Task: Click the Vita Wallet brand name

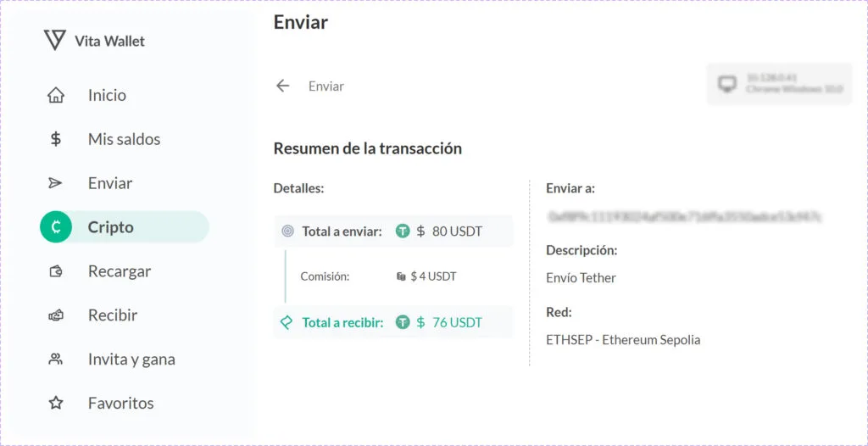Action: [109, 41]
